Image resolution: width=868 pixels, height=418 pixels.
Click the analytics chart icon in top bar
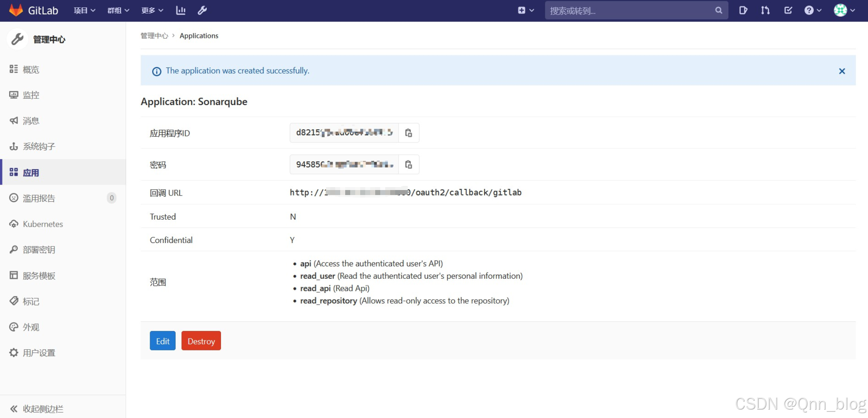tap(181, 10)
